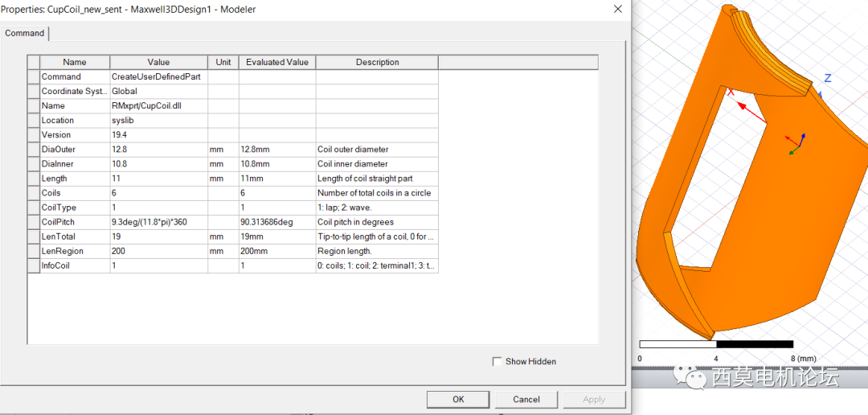Click the DiaInner unit mm cell
The height and width of the screenshot is (415, 868).
pyautogui.click(x=223, y=164)
